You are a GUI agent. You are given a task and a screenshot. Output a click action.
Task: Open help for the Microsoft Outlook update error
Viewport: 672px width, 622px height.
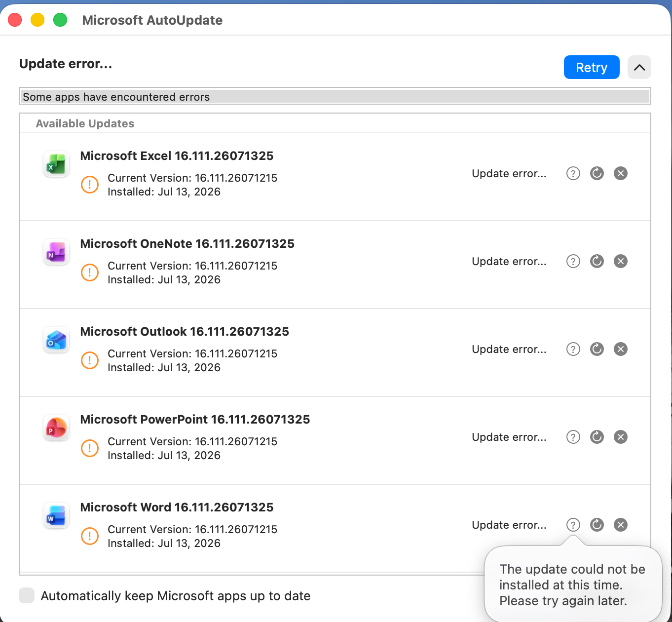pyautogui.click(x=573, y=349)
